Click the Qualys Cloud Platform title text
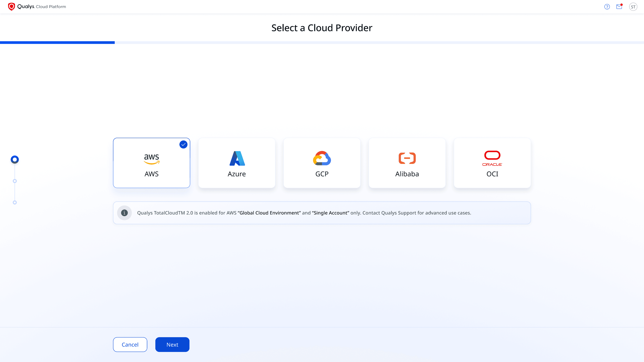 pyautogui.click(x=42, y=7)
